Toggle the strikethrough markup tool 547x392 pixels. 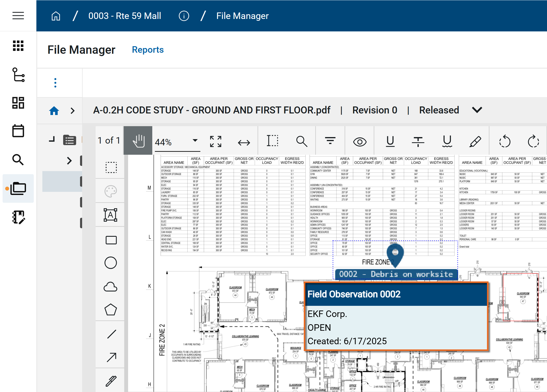[418, 141]
